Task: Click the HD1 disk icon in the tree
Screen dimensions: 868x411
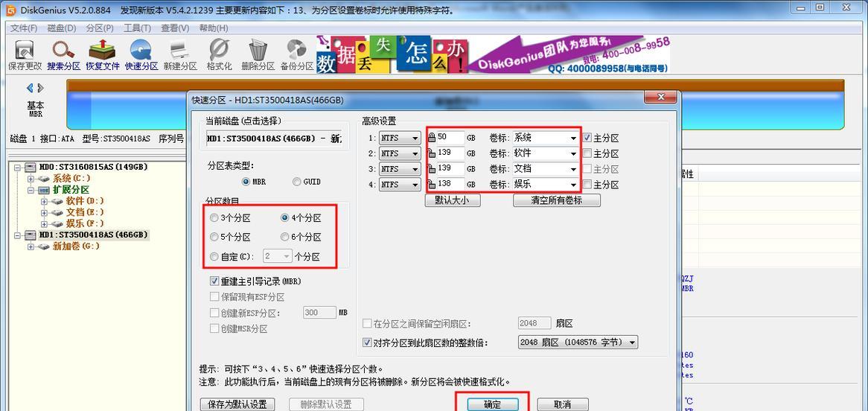Action: (31, 235)
